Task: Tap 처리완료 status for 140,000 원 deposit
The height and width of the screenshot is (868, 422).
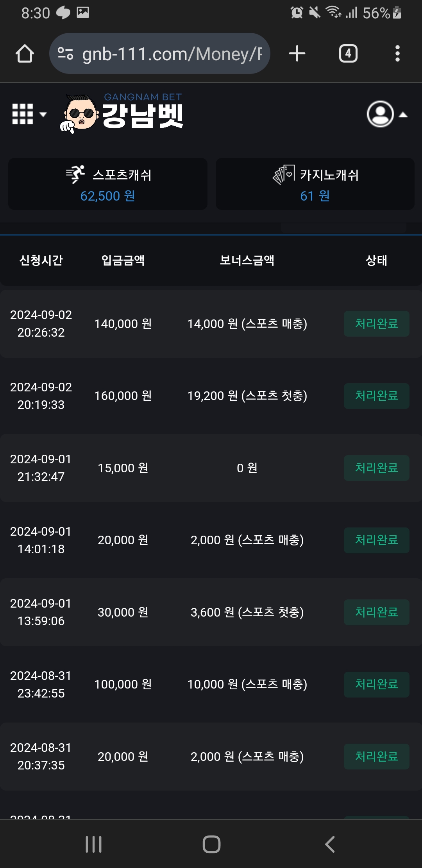Action: [376, 324]
